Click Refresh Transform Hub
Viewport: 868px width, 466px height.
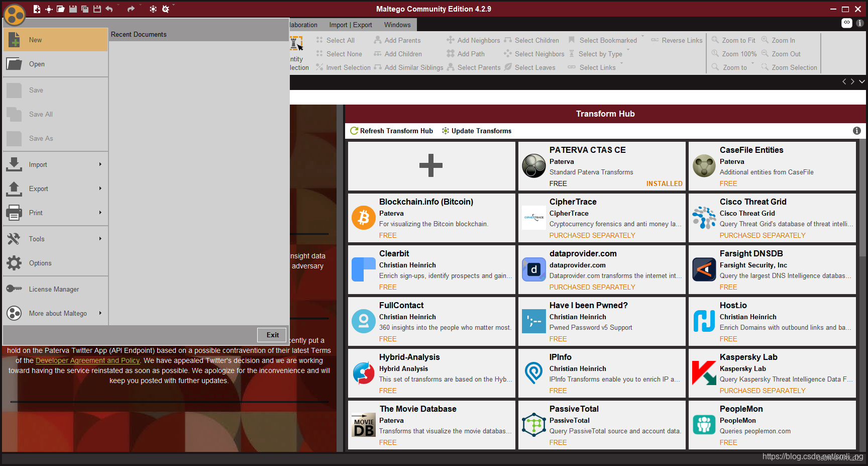click(391, 131)
